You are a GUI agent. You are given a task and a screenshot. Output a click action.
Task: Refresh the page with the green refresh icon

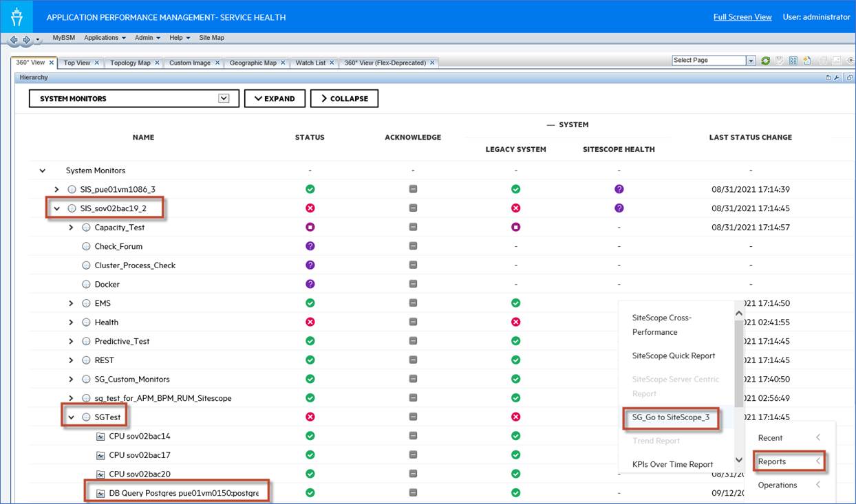pyautogui.click(x=765, y=61)
